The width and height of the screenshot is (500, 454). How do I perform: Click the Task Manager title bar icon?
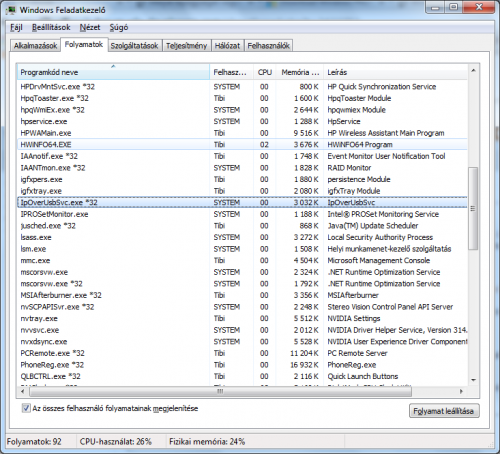[x=11, y=10]
